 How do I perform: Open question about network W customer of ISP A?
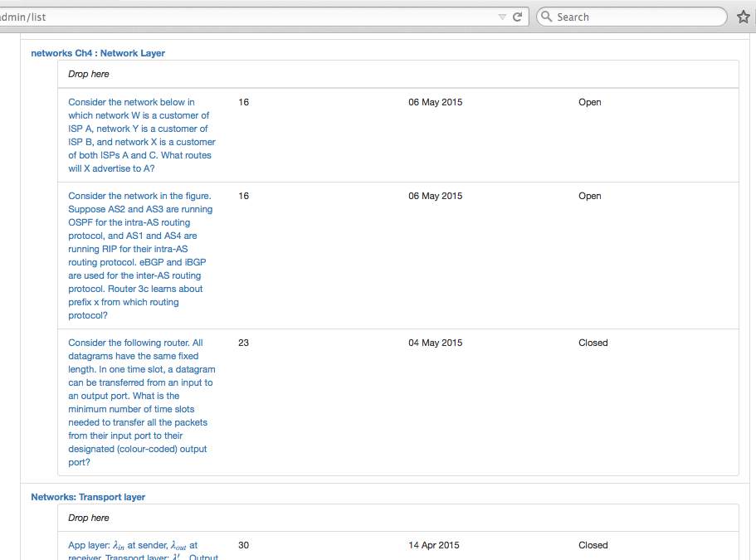[x=142, y=135]
